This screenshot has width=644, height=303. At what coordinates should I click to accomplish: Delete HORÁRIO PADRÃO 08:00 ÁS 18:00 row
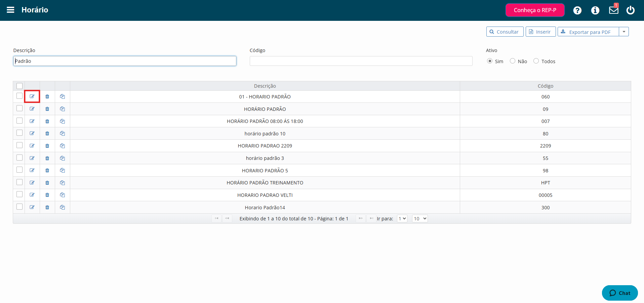[47, 121]
